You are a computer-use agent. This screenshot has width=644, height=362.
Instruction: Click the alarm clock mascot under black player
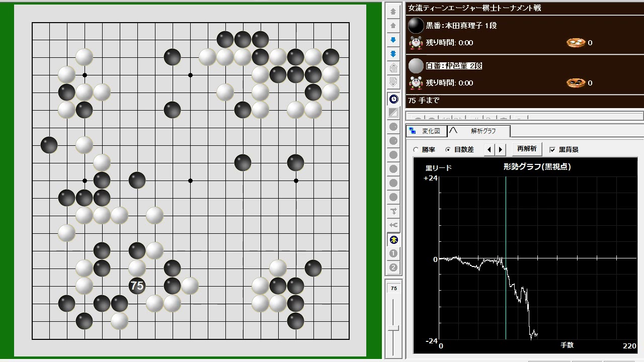coord(416,43)
